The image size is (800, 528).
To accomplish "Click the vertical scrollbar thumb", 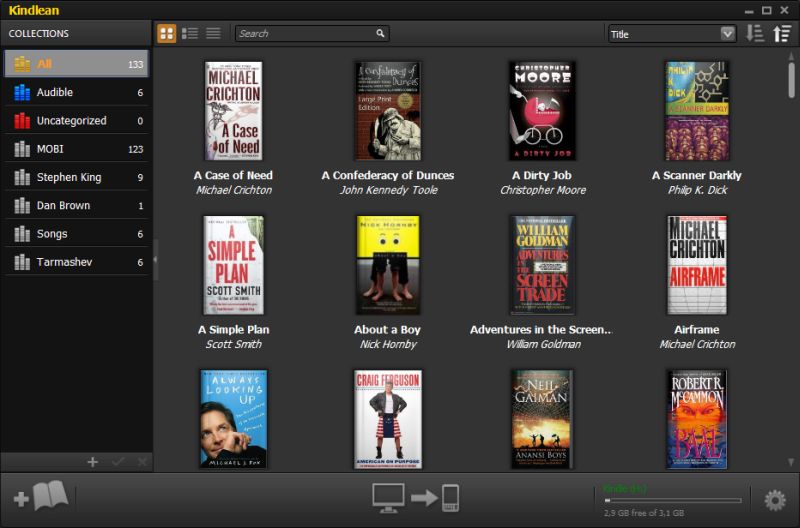I will coord(791,80).
